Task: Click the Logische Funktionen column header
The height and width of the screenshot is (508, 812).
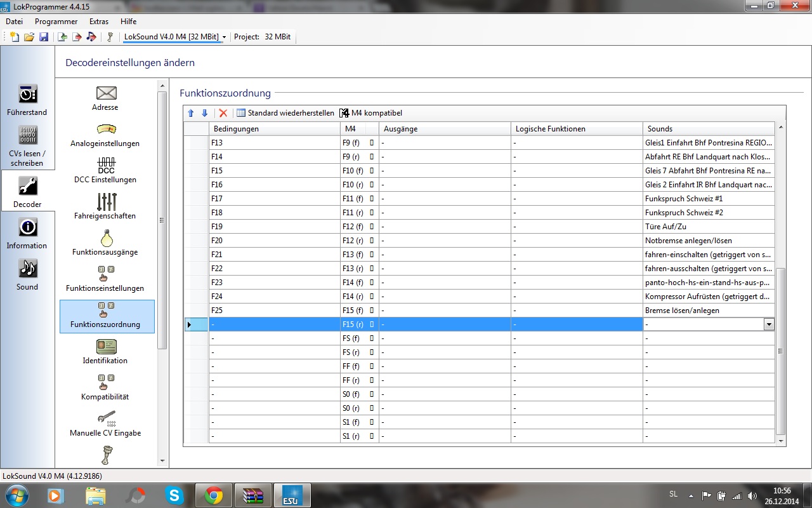Action: (x=577, y=129)
